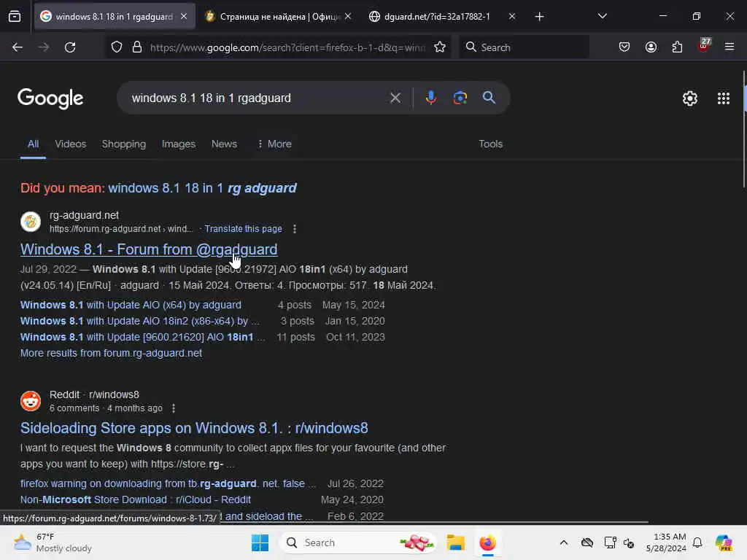Open Firefox View tabs icon

15,17
